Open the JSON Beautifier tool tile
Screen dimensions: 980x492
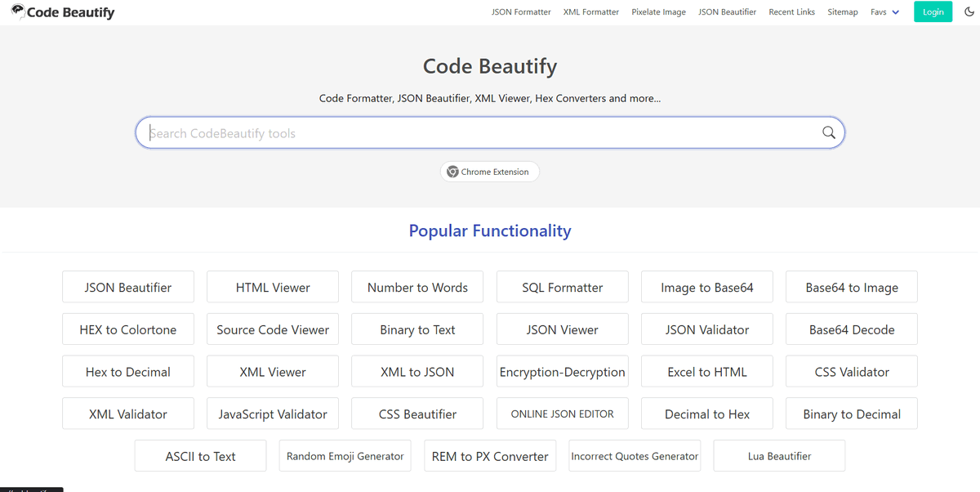pos(128,287)
